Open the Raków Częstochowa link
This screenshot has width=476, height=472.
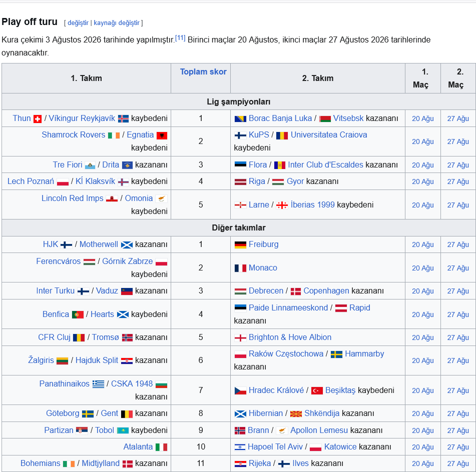tap(286, 353)
